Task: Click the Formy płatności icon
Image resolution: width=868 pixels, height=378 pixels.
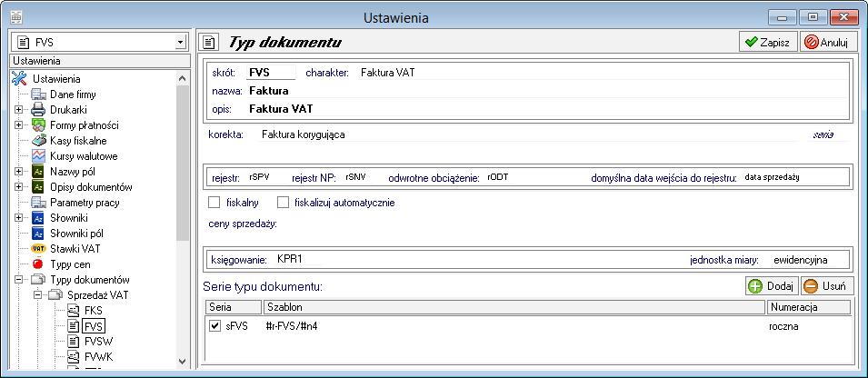Action: click(39, 125)
